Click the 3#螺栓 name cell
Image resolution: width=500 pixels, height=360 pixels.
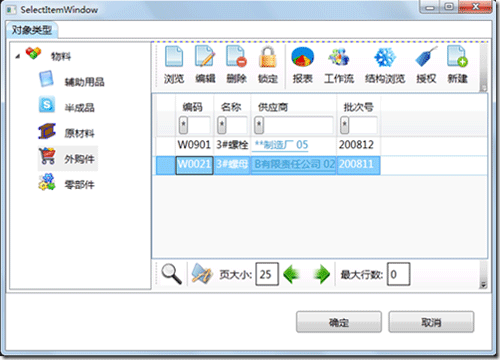point(232,145)
